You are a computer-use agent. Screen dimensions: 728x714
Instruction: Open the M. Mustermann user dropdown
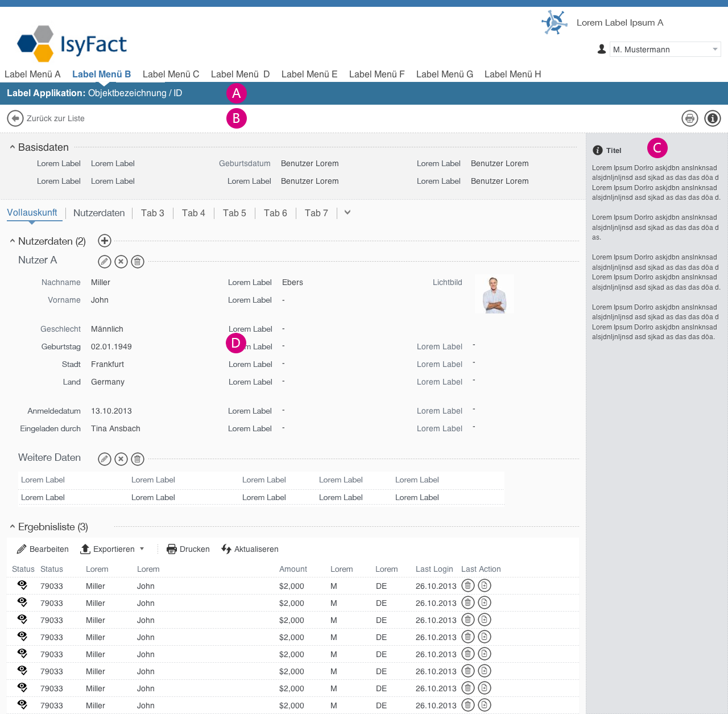click(664, 49)
